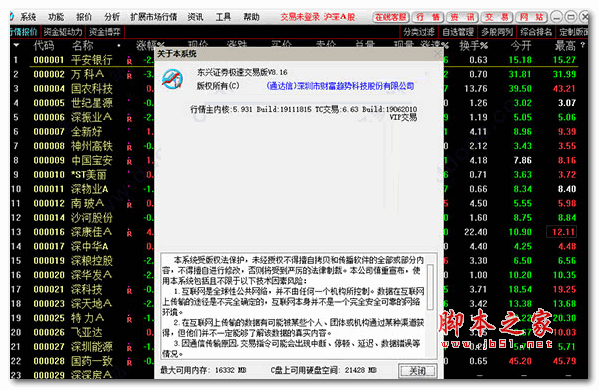The height and width of the screenshot is (390, 599).
Task: Sort by the 换手% column header
Action: point(473,46)
